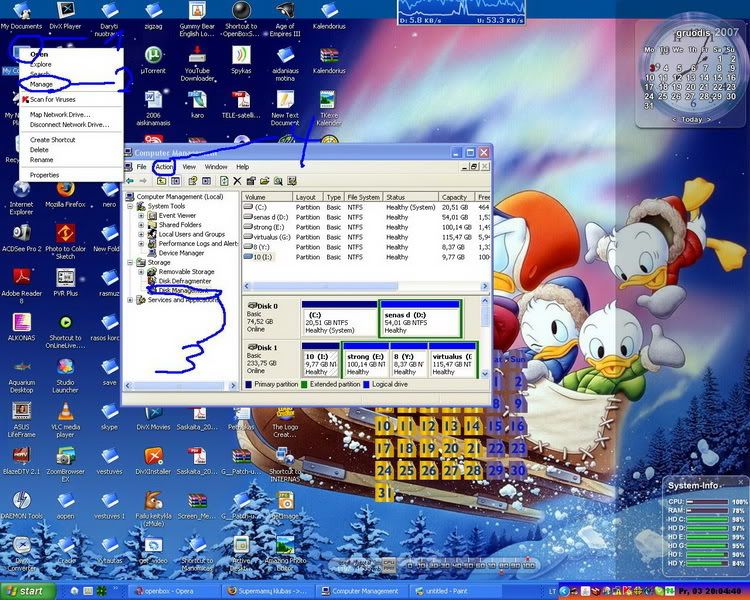Screen dimensions: 750x600
Task: Click the Start button
Action: [27, 591]
